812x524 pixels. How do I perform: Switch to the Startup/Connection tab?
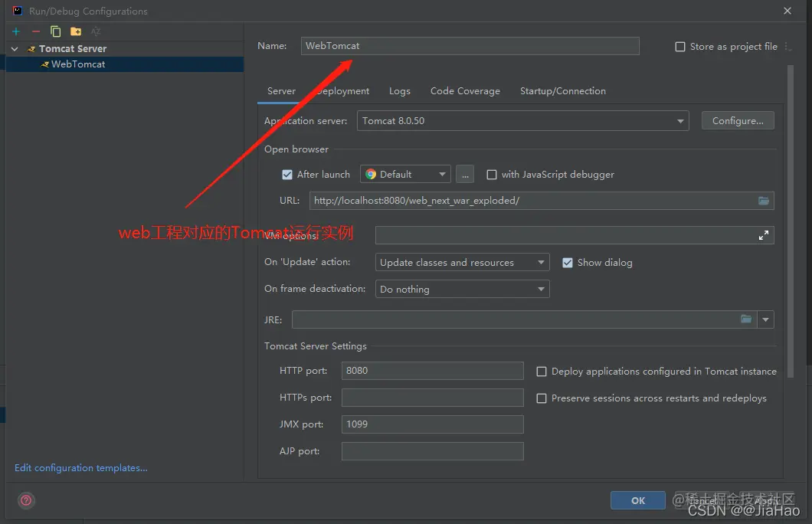tap(563, 90)
